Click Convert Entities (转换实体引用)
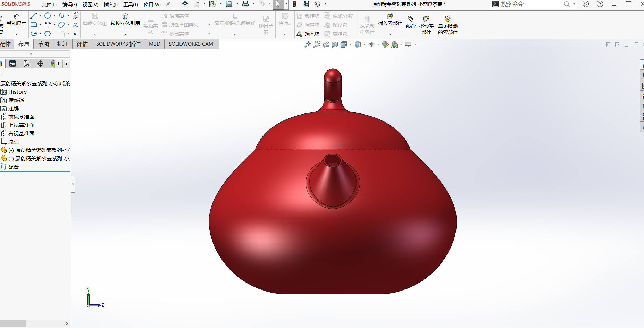The height and width of the screenshot is (328, 644). pos(125,20)
